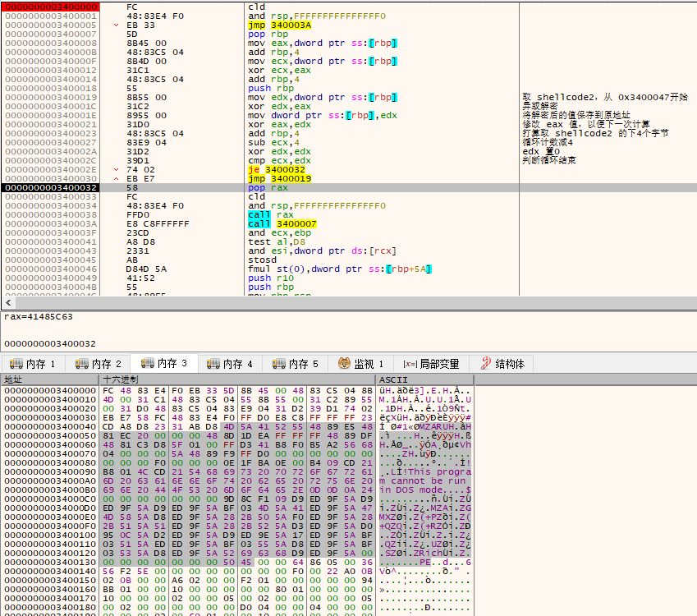The height and width of the screenshot is (616, 697).
Task: Select the address 0000000003400000 in disassembly
Action: [51, 7]
